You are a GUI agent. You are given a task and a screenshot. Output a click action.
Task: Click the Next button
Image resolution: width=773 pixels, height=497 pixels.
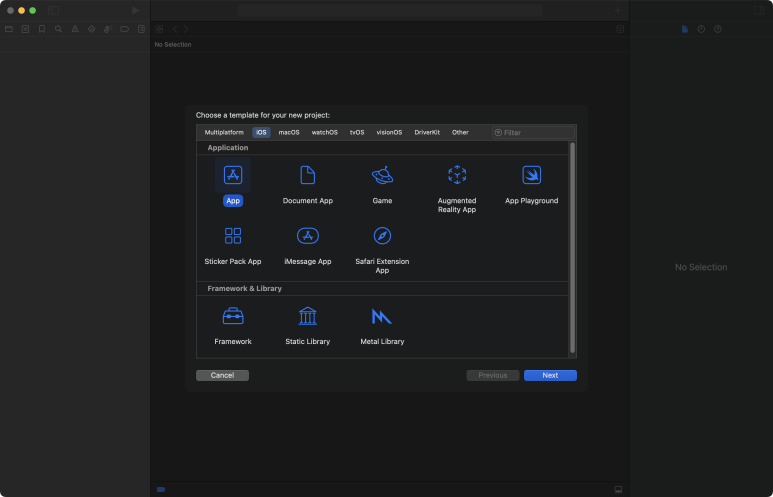pyautogui.click(x=550, y=375)
